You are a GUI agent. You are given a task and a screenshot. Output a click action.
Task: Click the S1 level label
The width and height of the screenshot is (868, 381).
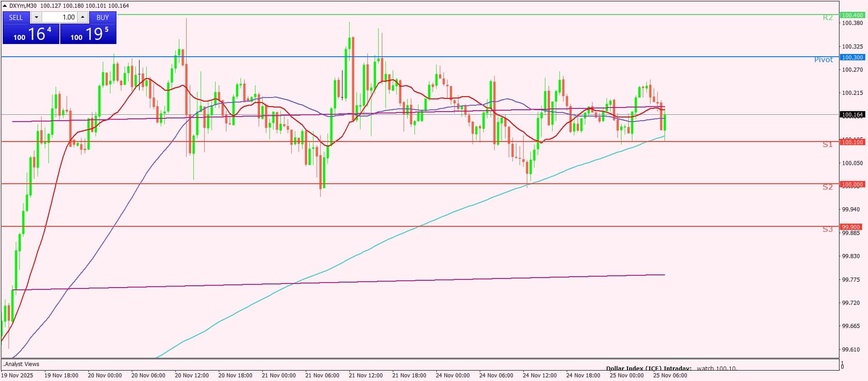pos(828,145)
